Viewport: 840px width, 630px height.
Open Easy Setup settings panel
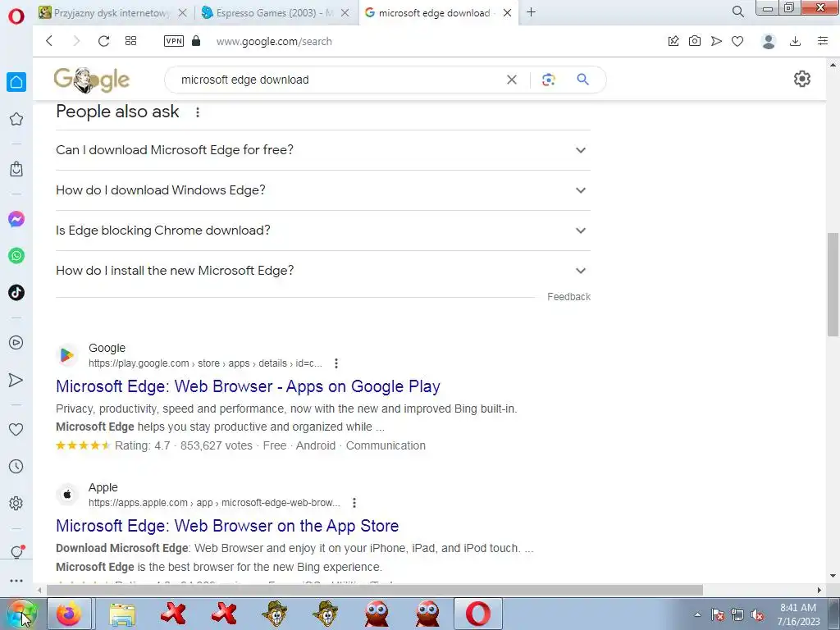pos(823,41)
